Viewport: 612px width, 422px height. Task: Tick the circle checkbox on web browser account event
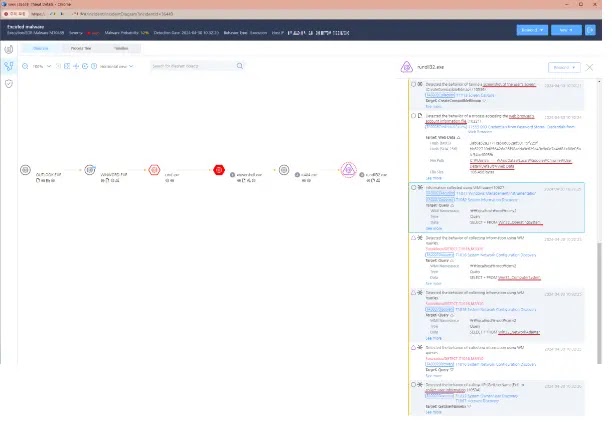[x=413, y=116]
